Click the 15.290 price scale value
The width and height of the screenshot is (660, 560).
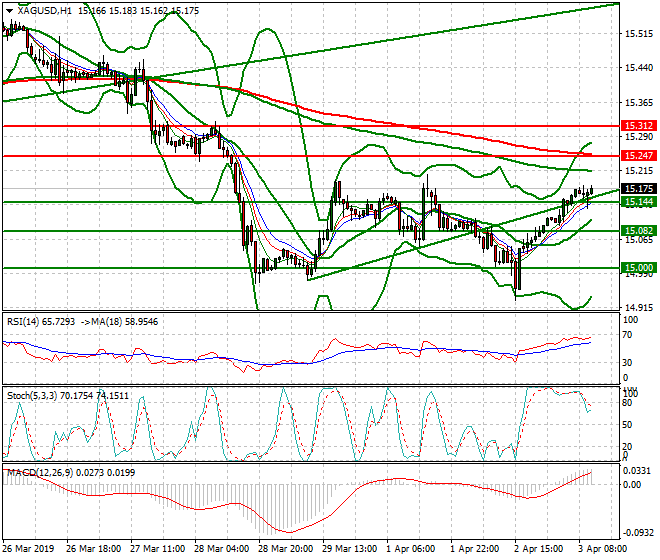point(639,137)
